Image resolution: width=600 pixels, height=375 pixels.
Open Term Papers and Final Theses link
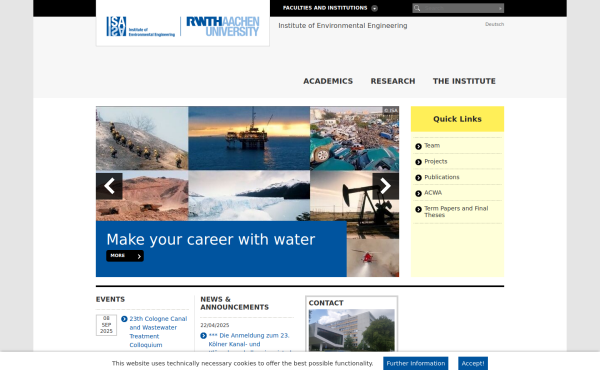pyautogui.click(x=456, y=212)
